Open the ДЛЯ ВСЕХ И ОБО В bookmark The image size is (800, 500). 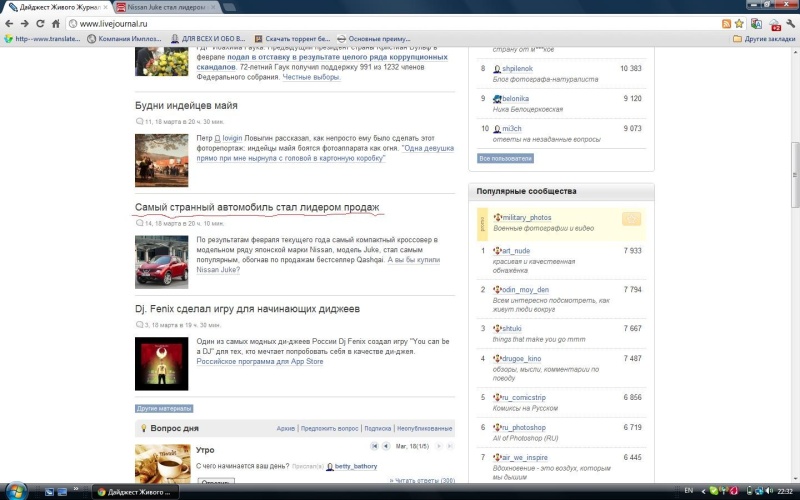tap(208, 38)
